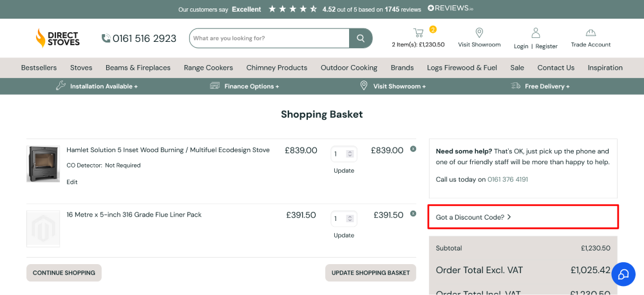Click the Subtotal £1,230.50 value

[x=596, y=248]
